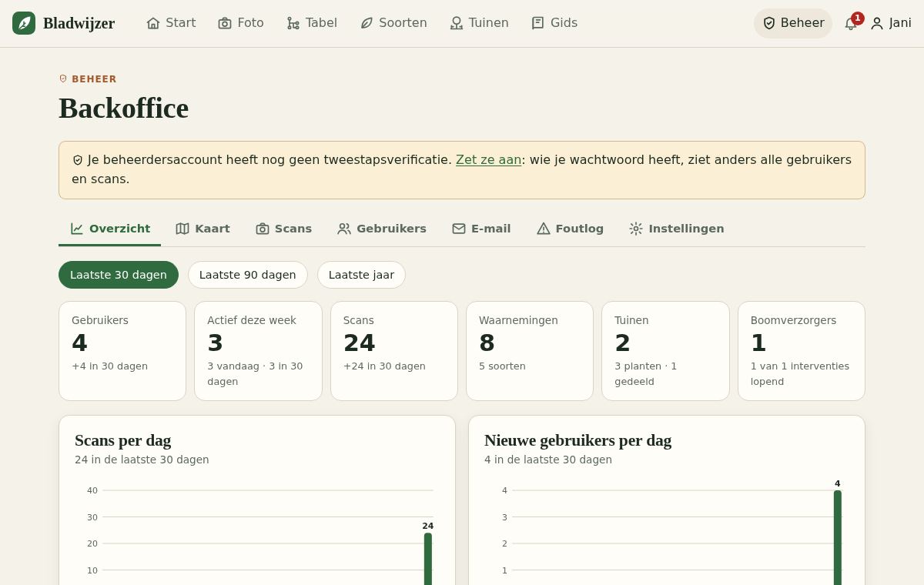The image size is (924, 585).
Task: Click the Kaart map icon
Action: coord(182,229)
